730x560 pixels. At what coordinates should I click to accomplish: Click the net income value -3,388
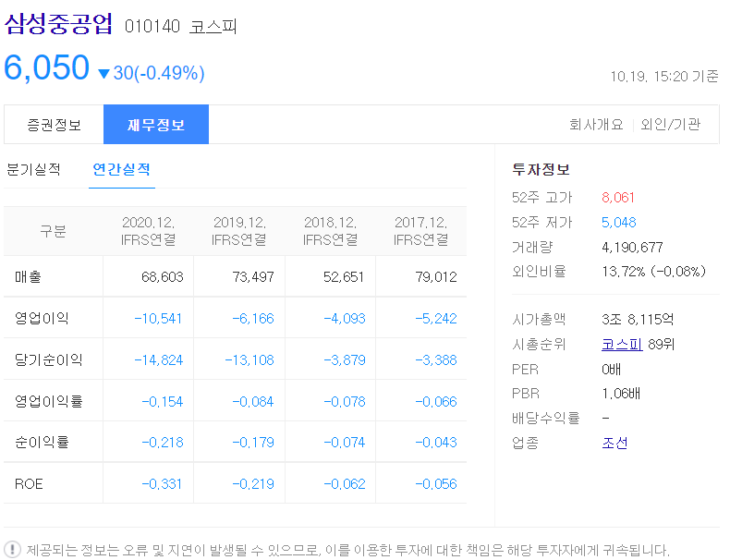point(436,360)
